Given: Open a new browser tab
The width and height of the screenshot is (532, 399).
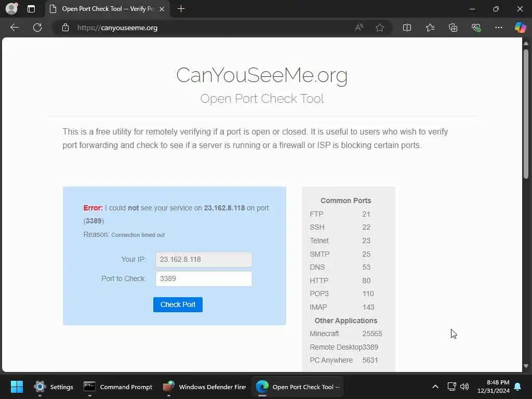Looking at the screenshot, I should [x=181, y=9].
